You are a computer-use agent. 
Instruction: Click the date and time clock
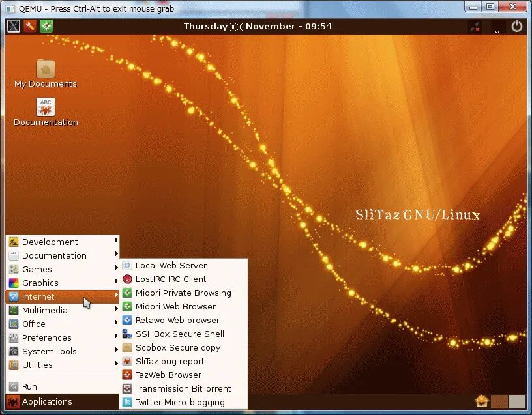258,27
